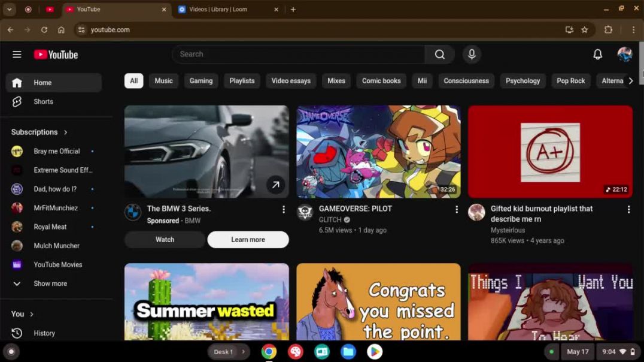Open Congrats you missed the point thumbnail
The height and width of the screenshot is (362, 644).
pos(378,302)
